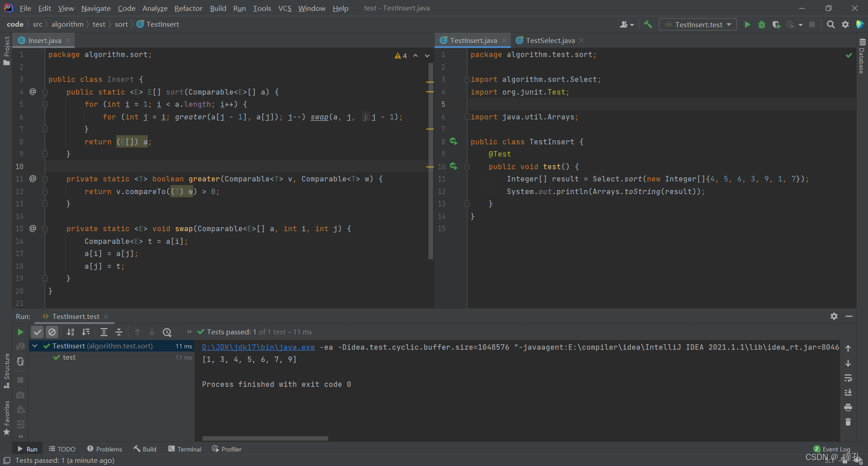Open Event Log in status bar
868x466 pixels.
[832, 449]
